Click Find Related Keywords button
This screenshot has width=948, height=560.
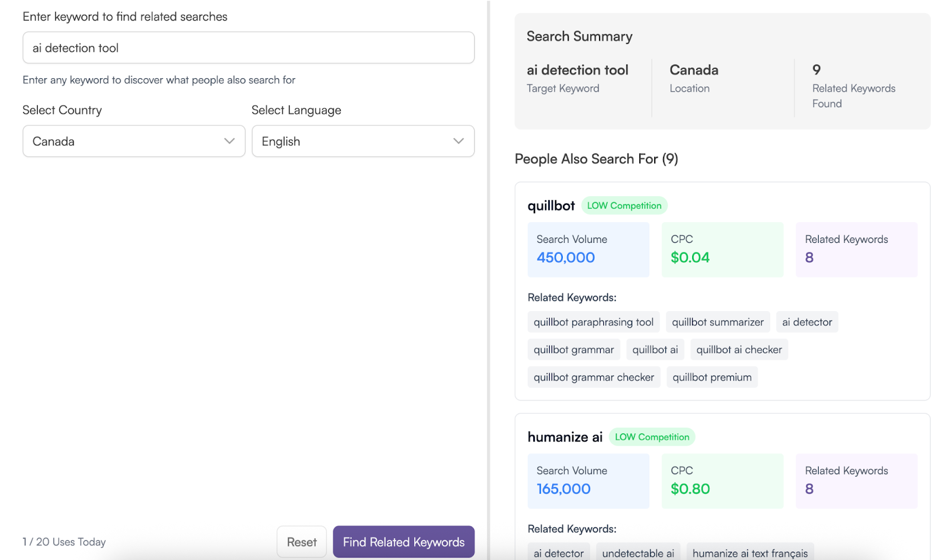(x=403, y=542)
